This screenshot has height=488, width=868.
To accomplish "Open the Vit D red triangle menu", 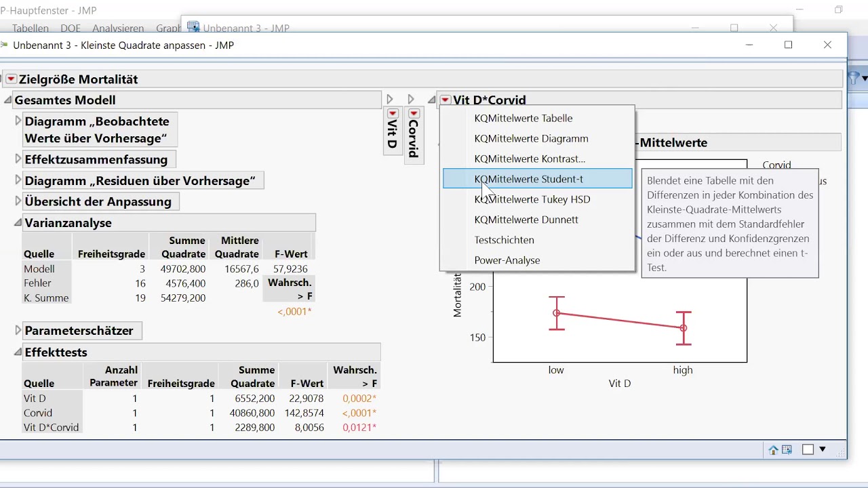I will 393,114.
